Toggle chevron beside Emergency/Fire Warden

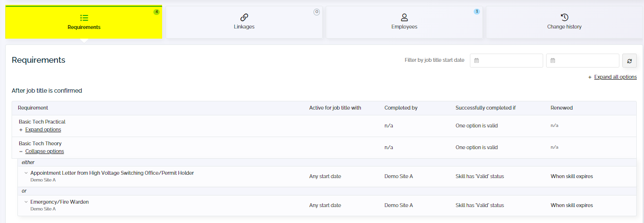[x=26, y=202]
